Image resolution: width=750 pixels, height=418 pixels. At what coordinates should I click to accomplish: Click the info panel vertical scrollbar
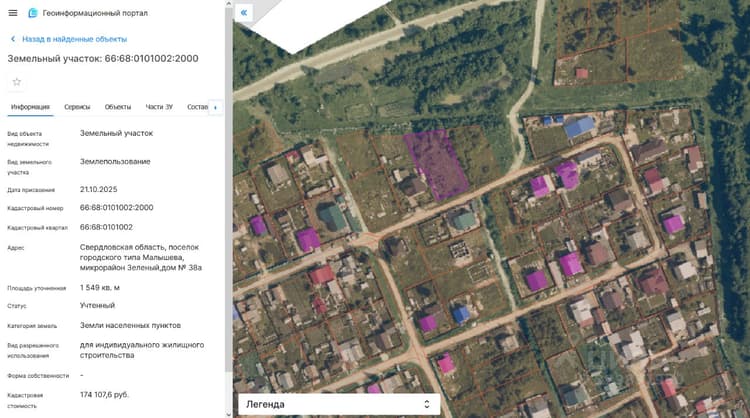point(229,191)
